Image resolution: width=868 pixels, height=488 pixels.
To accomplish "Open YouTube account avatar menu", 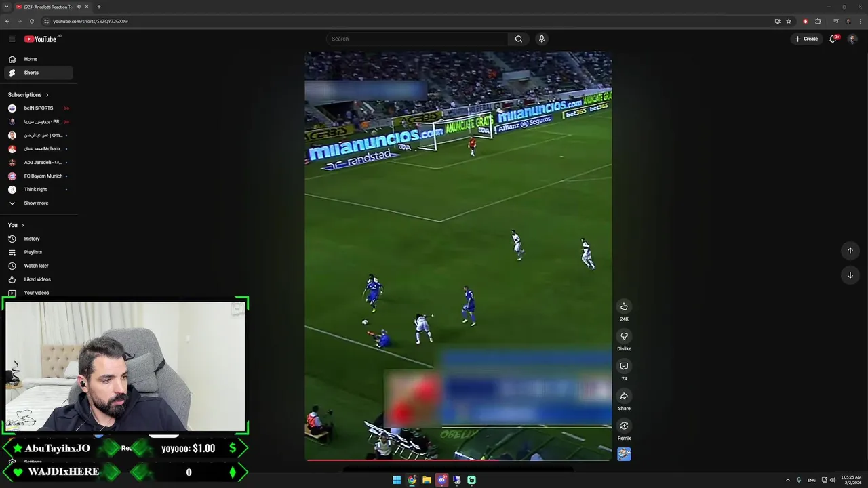I will (x=852, y=39).
